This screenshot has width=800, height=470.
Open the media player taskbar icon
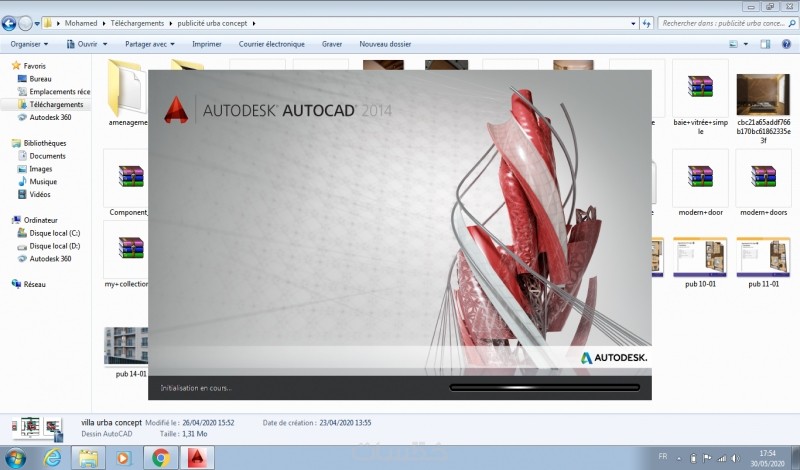(x=123, y=458)
